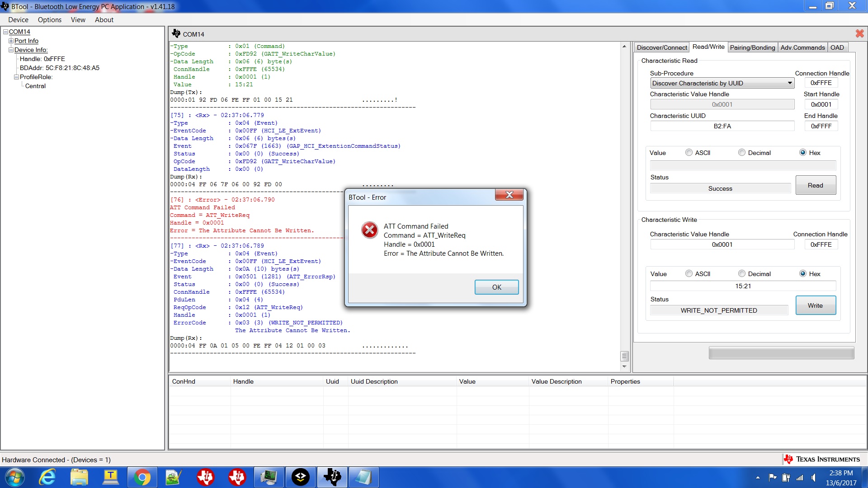868x488 pixels.
Task: Open Internet Explorer from the taskbar
Action: (47, 477)
